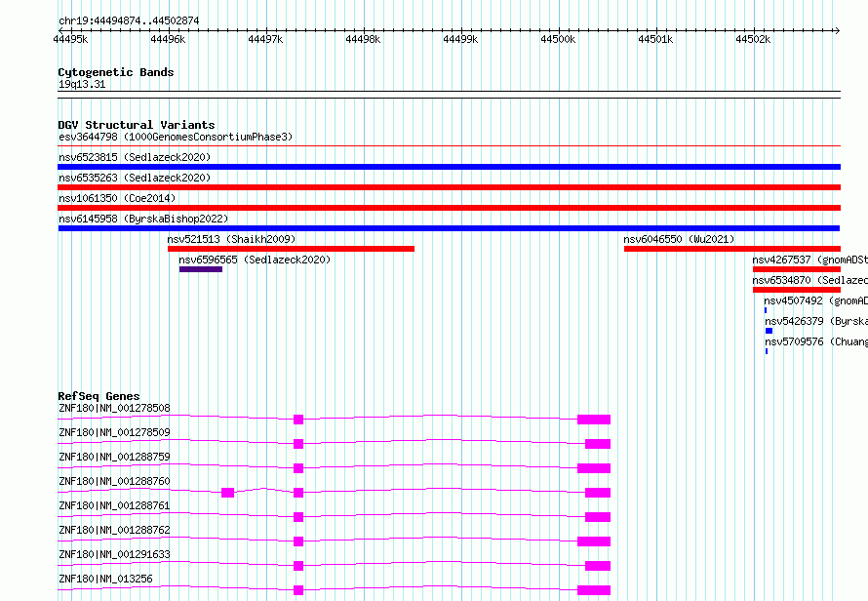The image size is (868, 601).
Task: Click the dark purple bar of nsv6596565
Action: click(x=201, y=269)
